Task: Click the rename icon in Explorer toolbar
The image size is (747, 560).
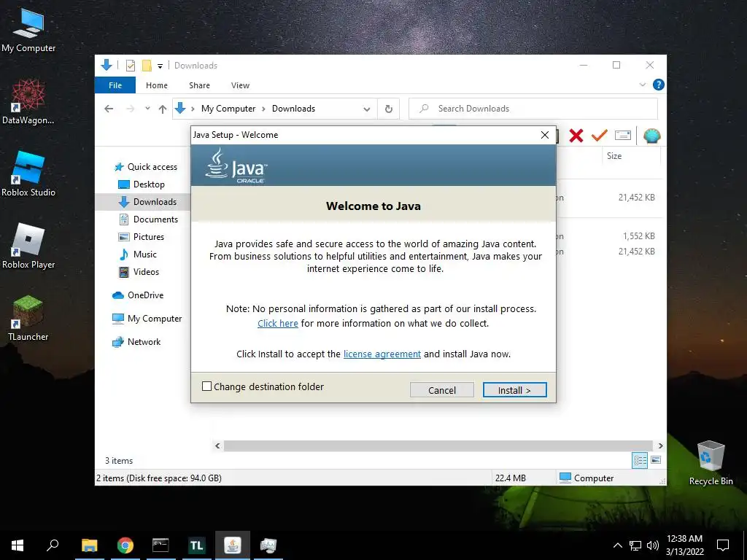Action: click(x=623, y=136)
